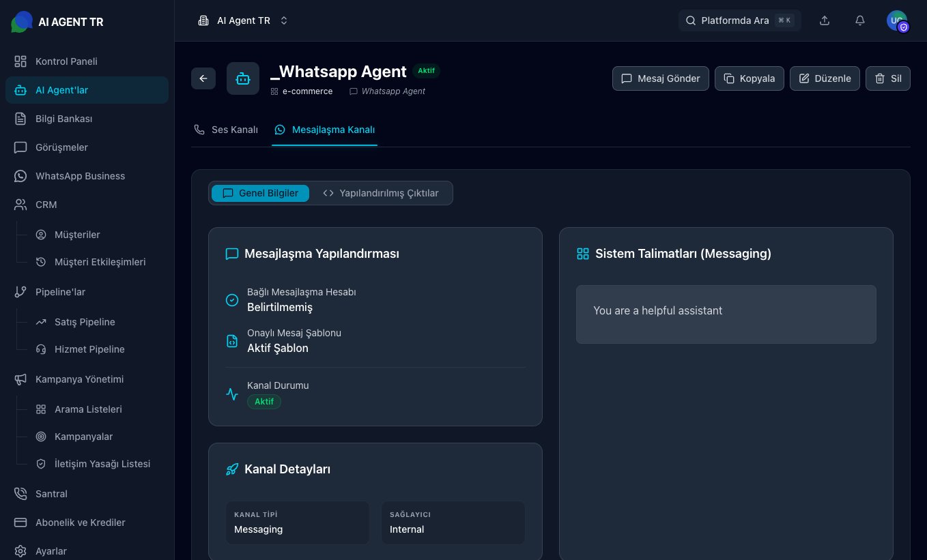Viewport: 927px width, 560px height.
Task: Open notifications bell
Action: tap(860, 20)
